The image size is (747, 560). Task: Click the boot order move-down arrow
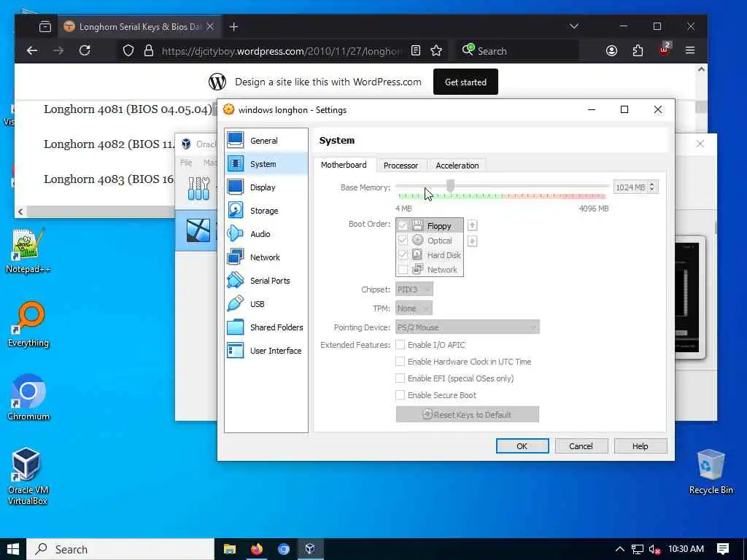click(472, 241)
